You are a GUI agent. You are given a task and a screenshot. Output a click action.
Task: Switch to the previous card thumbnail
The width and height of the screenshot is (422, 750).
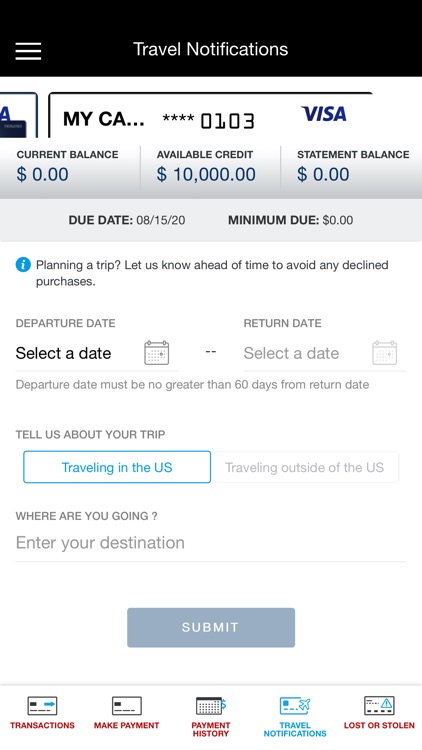pyautogui.click(x=18, y=115)
